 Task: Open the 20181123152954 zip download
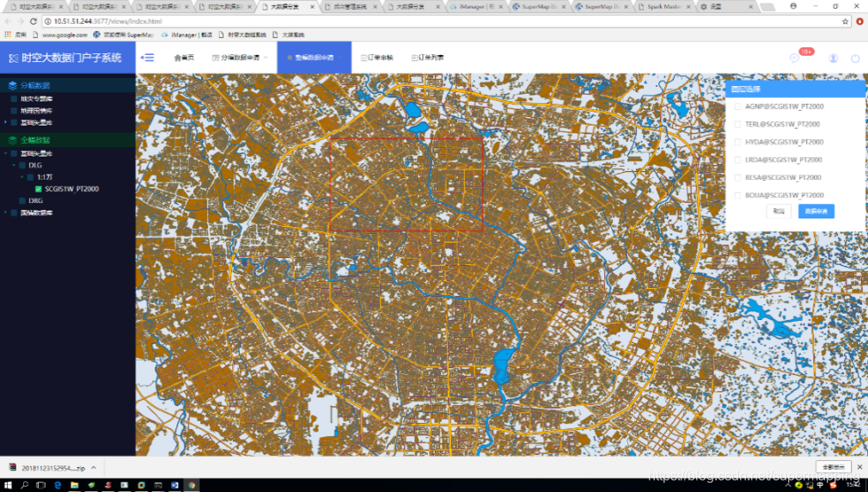pyautogui.click(x=53, y=468)
